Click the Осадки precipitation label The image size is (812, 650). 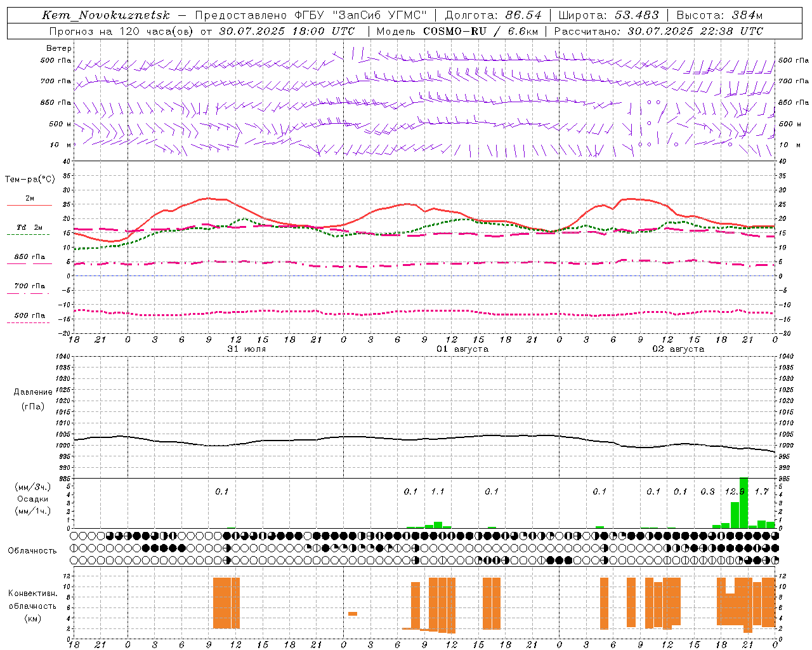click(32, 499)
